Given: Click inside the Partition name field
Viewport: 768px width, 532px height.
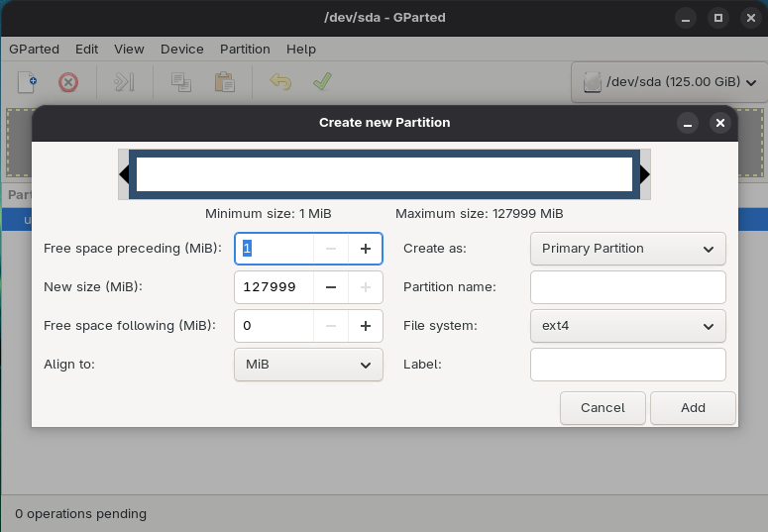Looking at the screenshot, I should click(x=627, y=287).
